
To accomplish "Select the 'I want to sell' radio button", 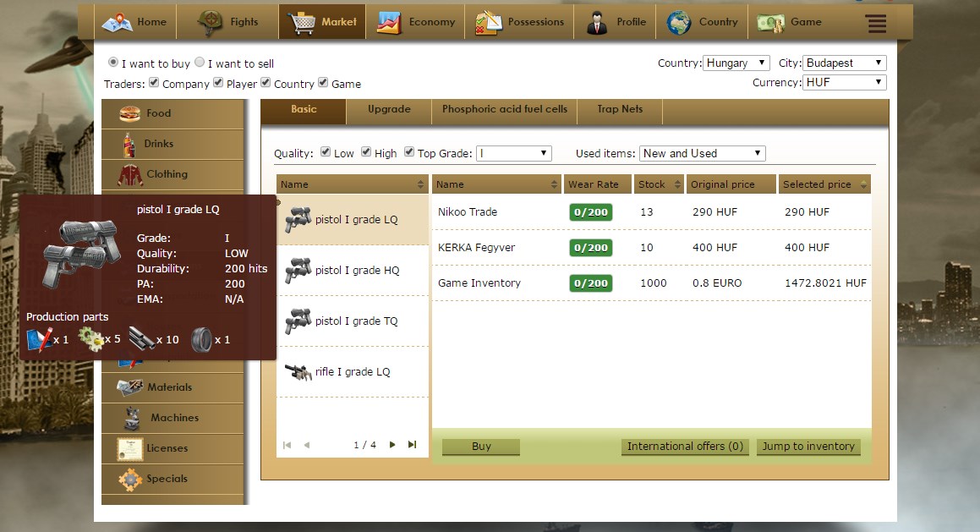I will point(200,63).
